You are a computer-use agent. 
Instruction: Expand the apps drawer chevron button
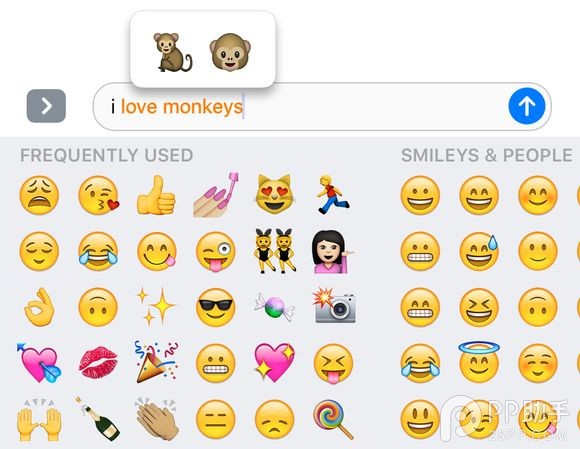coord(46,106)
